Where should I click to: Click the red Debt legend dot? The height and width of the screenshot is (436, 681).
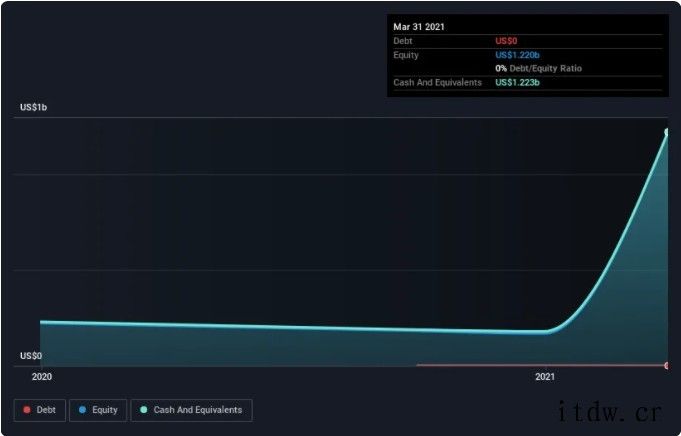click(x=27, y=410)
